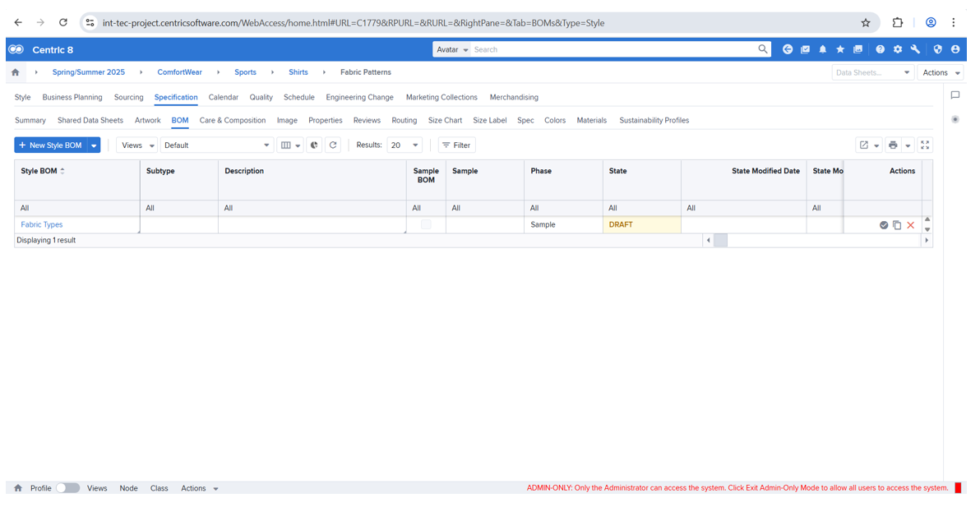Click the security shield icon

click(937, 49)
